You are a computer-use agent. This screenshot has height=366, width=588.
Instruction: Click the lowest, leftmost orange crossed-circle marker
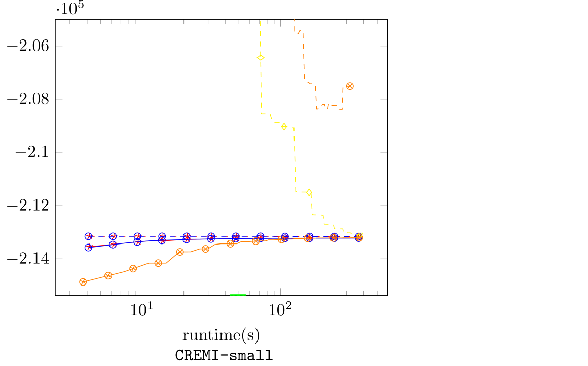83,281
